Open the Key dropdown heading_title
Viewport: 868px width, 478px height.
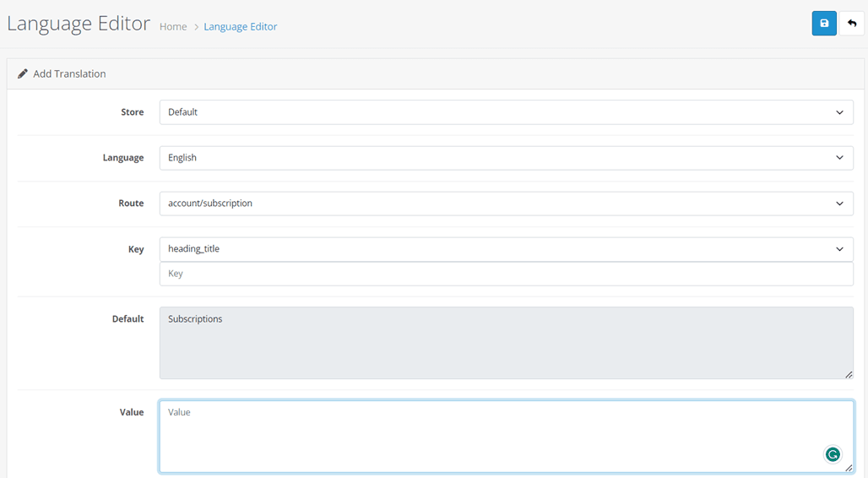click(506, 249)
